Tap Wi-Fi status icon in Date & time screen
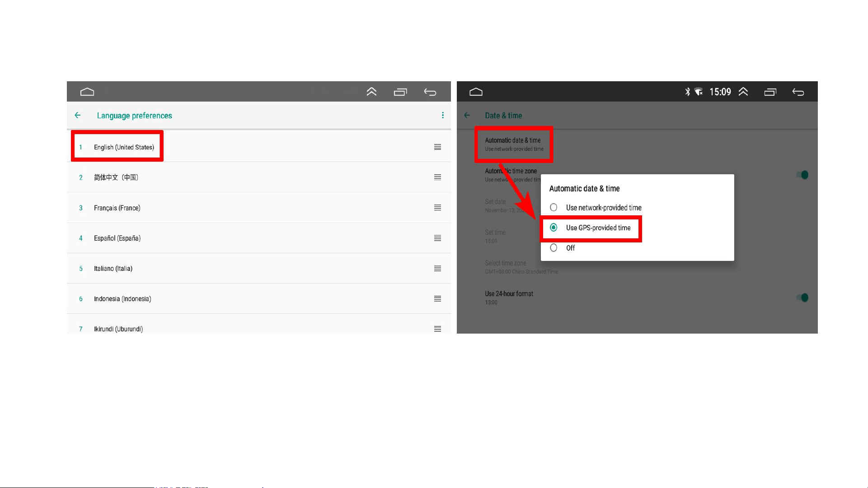Screen dimensions: 868x488 point(699,92)
